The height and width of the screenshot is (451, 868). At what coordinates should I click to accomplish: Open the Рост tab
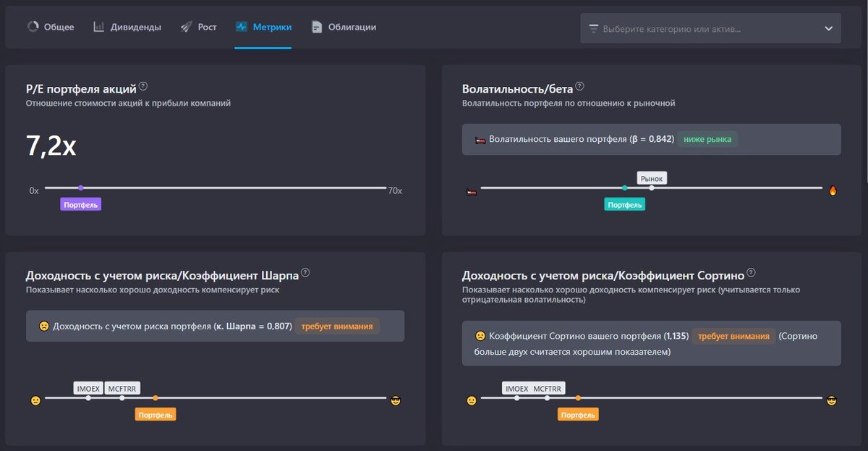point(198,27)
